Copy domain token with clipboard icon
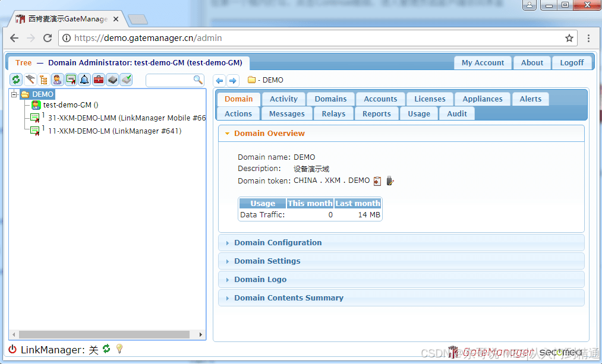 (377, 181)
